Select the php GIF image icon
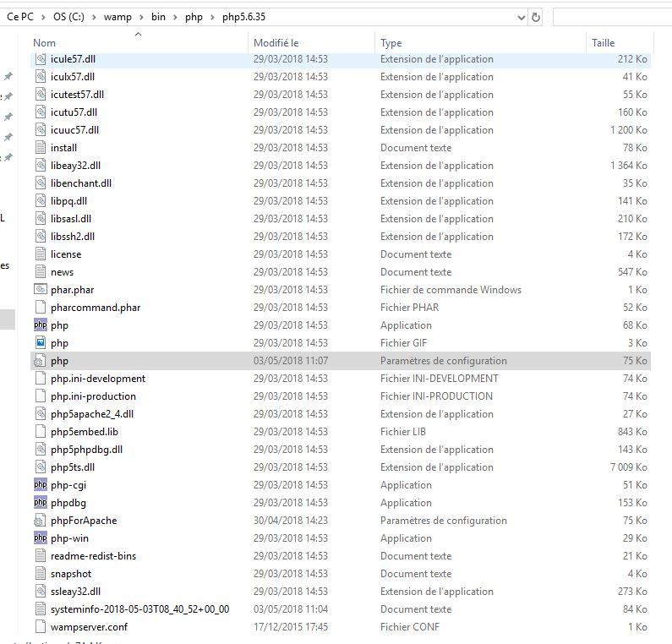Image resolution: width=672 pixels, height=644 pixels. point(41,343)
